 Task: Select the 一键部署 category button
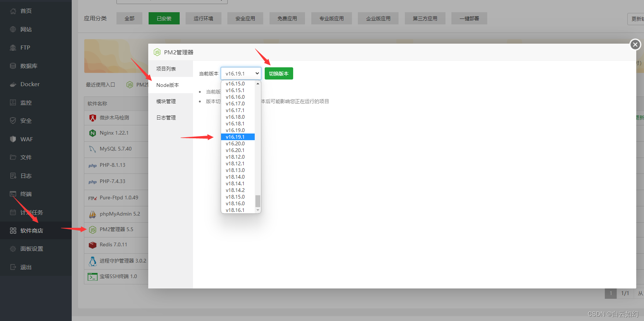click(469, 18)
